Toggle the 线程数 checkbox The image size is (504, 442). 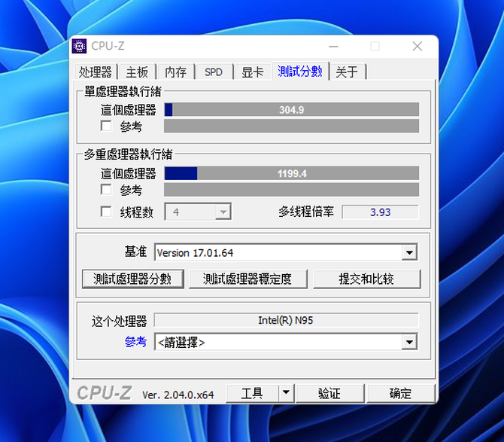(106, 212)
